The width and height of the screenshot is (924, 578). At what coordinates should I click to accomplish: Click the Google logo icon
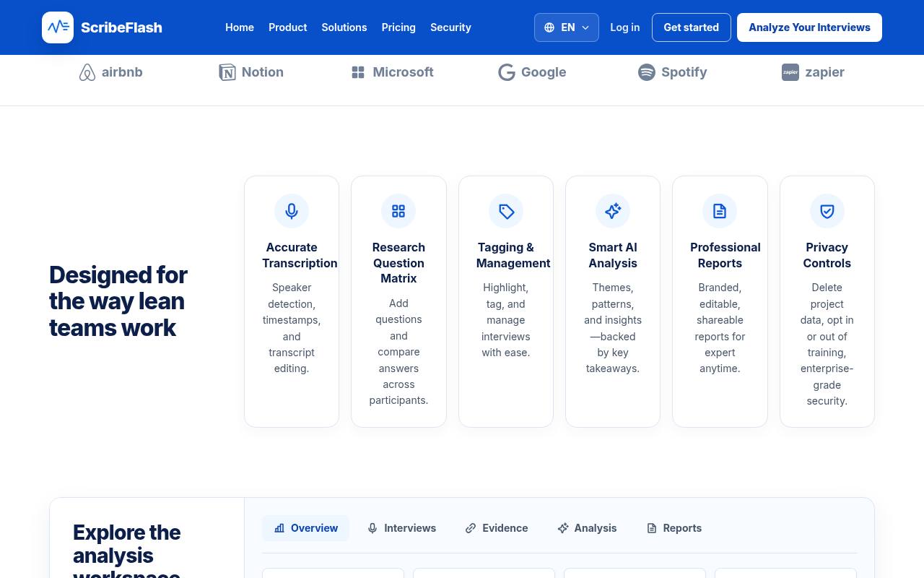(507, 72)
